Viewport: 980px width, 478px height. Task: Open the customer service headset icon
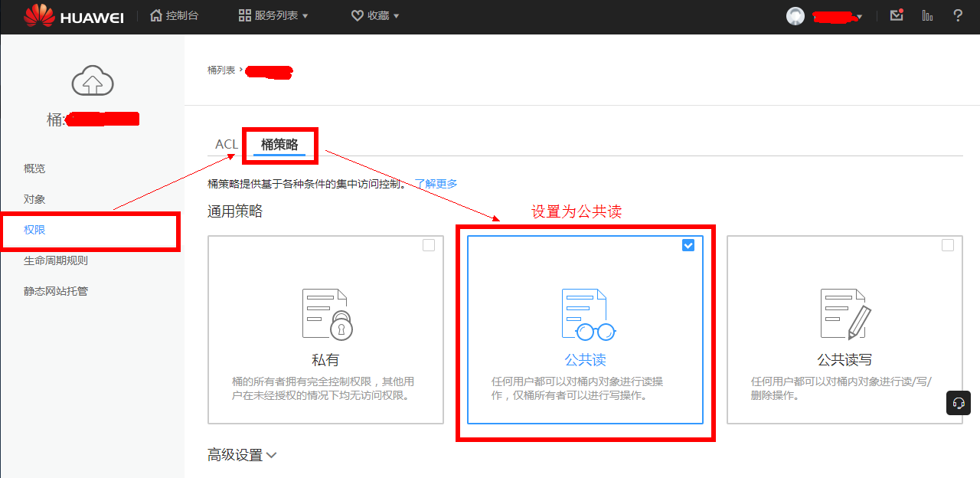(959, 403)
